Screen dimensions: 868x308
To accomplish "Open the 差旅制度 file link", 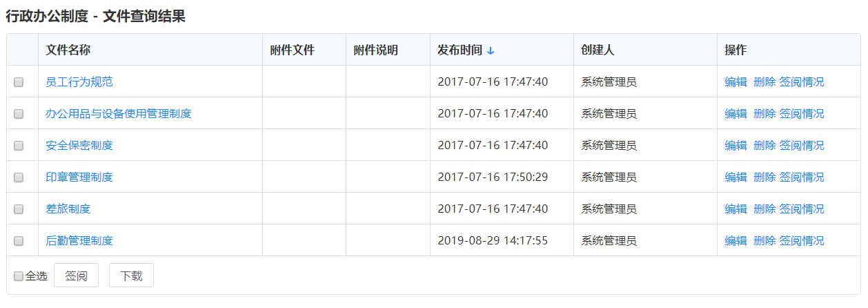I will pos(68,209).
